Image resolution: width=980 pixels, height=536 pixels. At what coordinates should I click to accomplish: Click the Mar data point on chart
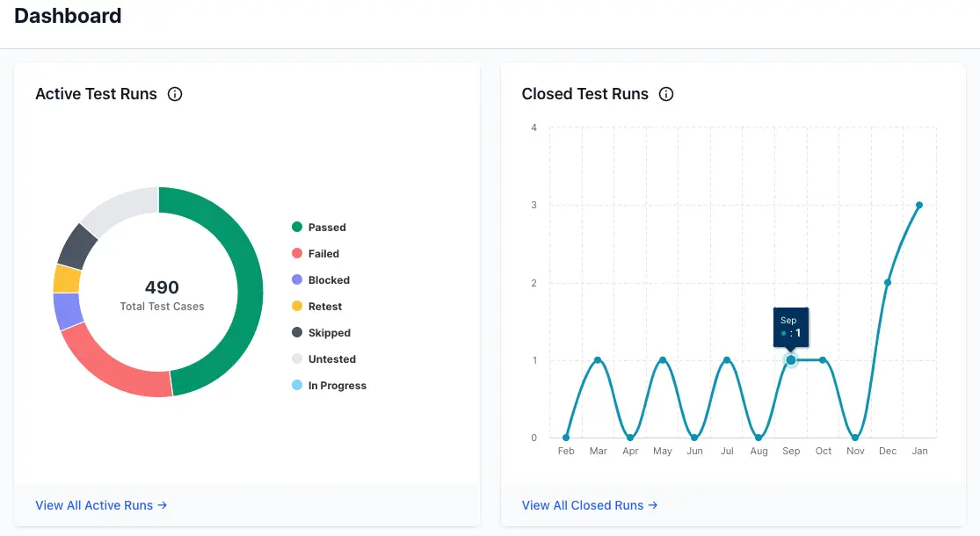click(598, 360)
